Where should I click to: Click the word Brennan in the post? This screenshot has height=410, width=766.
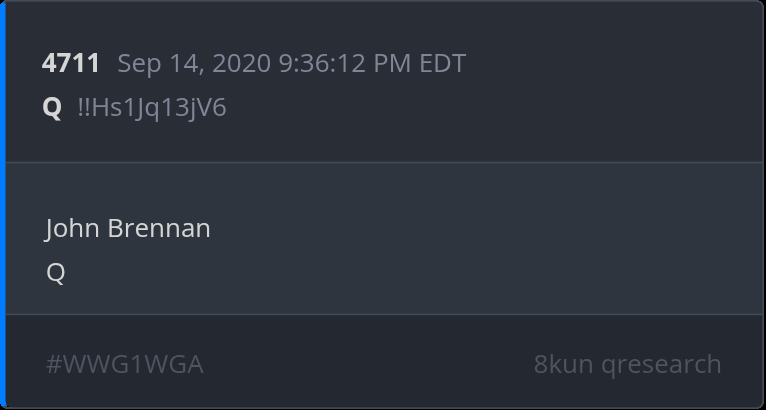click(x=158, y=228)
